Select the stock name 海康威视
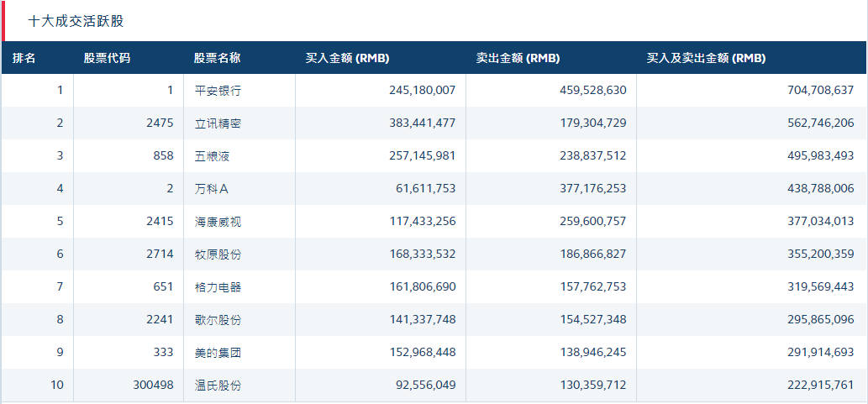Viewport: 868px width, 404px height. [218, 222]
